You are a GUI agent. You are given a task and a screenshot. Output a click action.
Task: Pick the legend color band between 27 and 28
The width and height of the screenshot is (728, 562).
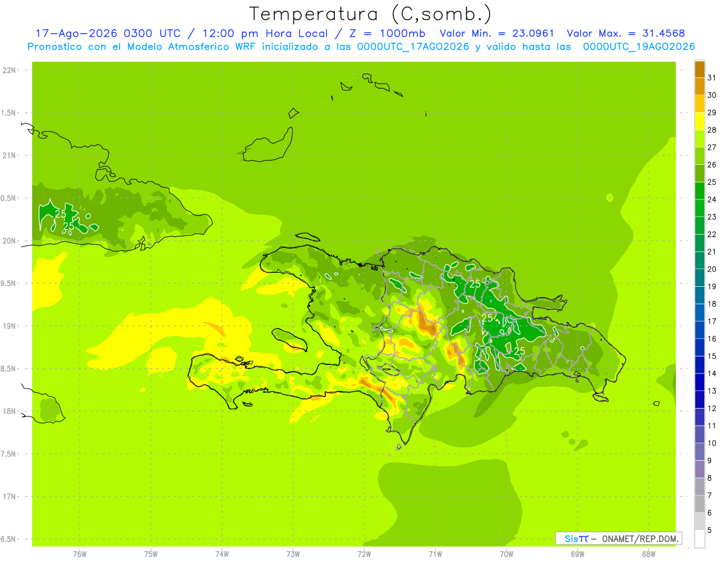coord(699,139)
